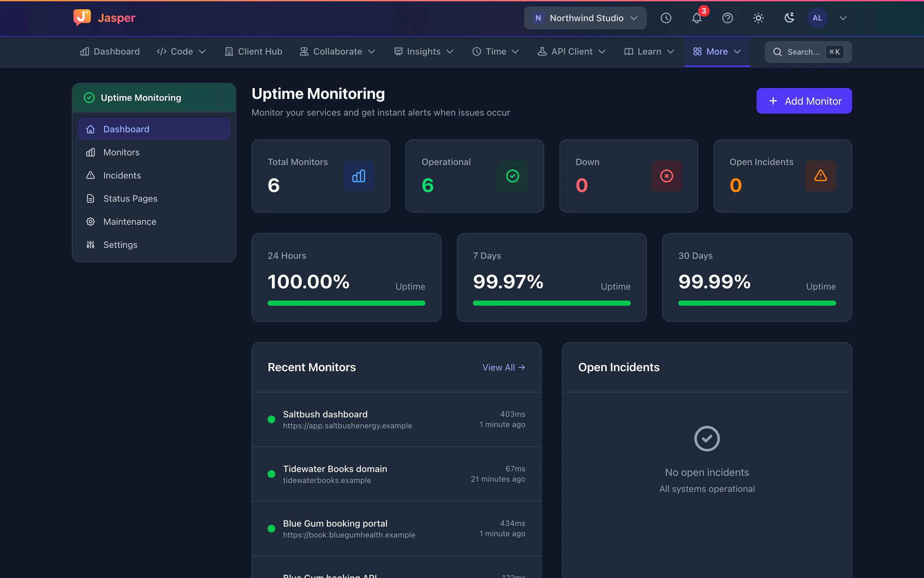Click the No open incidents check circle icon
The width and height of the screenshot is (924, 578).
coord(707,438)
